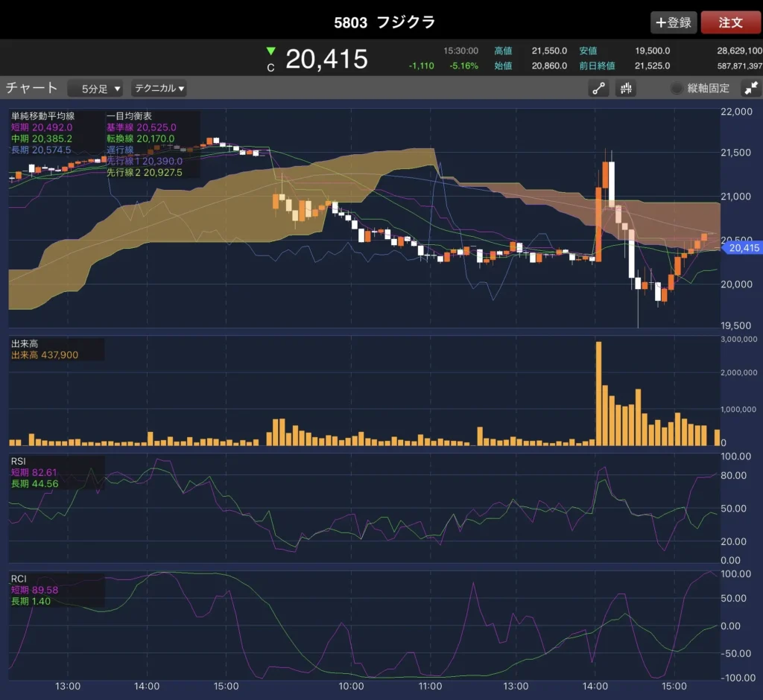Open the trend line drawing tool
This screenshot has height=700, width=763.
point(599,88)
